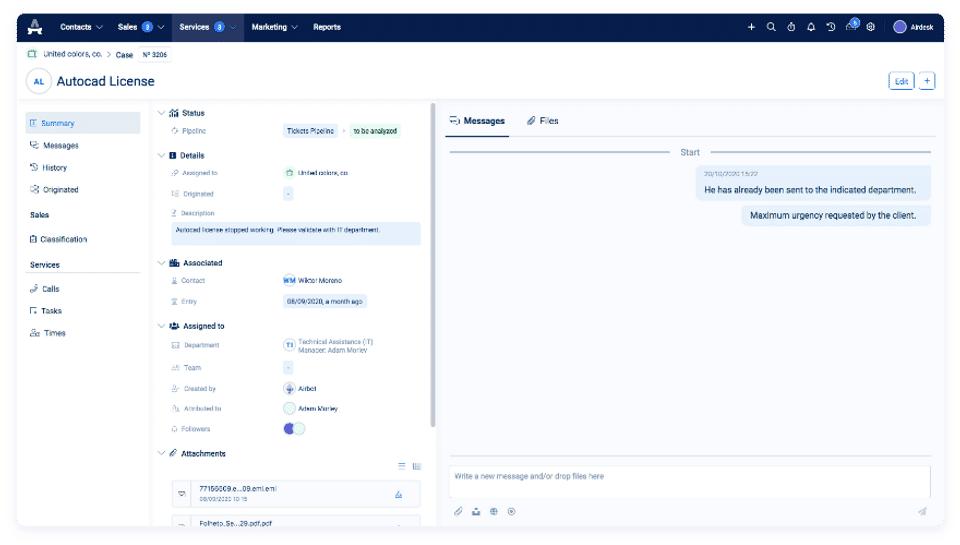The image size is (960, 545).
Task: Click the globe icon below message box
Action: tap(493, 511)
